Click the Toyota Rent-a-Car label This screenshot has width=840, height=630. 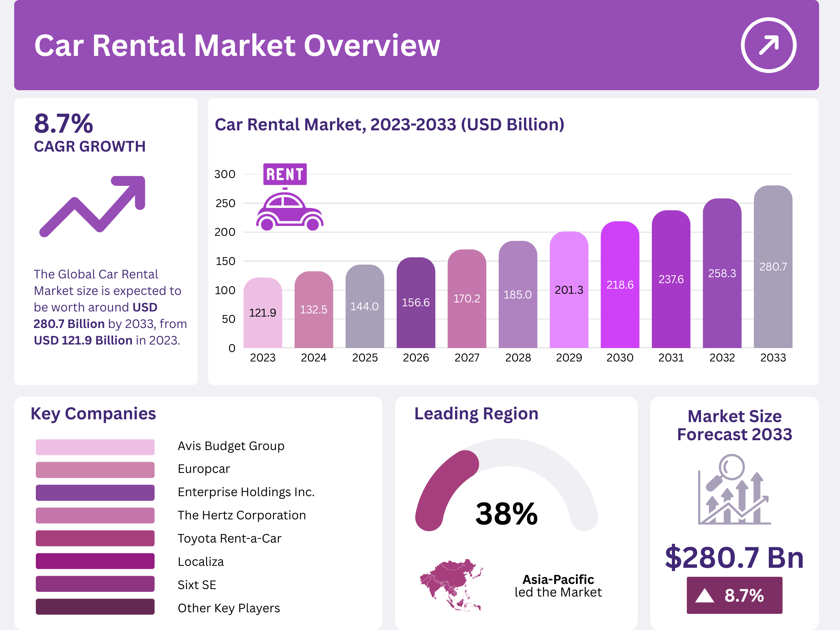[229, 538]
